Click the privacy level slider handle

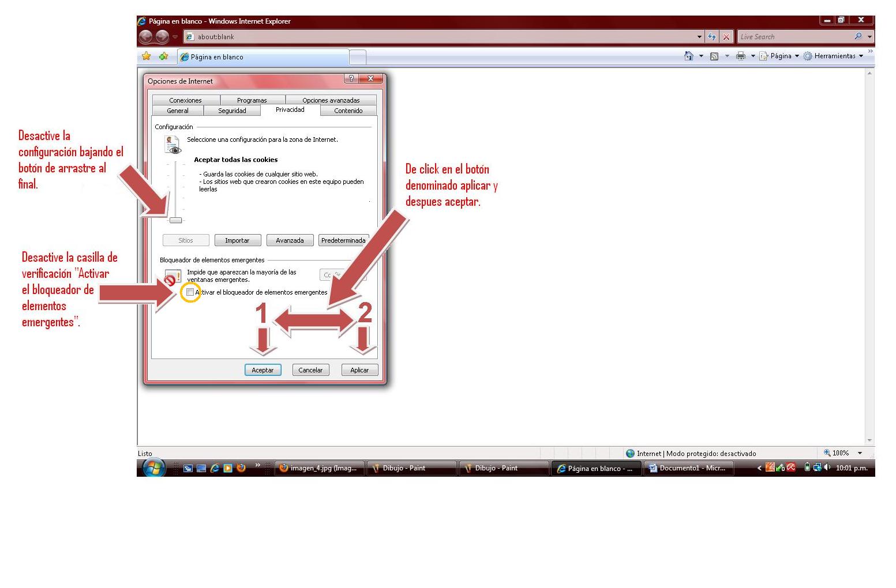tap(176, 220)
